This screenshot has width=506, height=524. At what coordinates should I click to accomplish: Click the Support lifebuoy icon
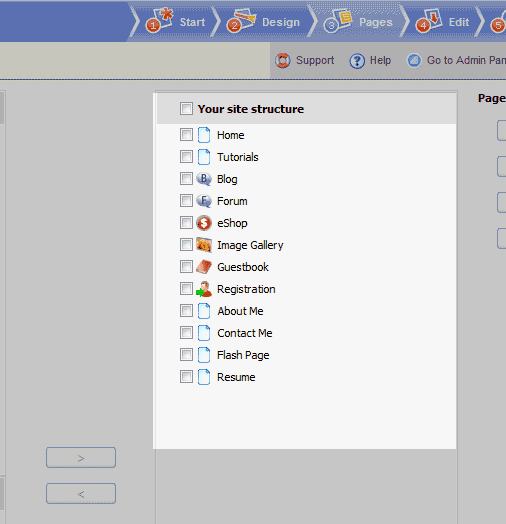(x=283, y=61)
